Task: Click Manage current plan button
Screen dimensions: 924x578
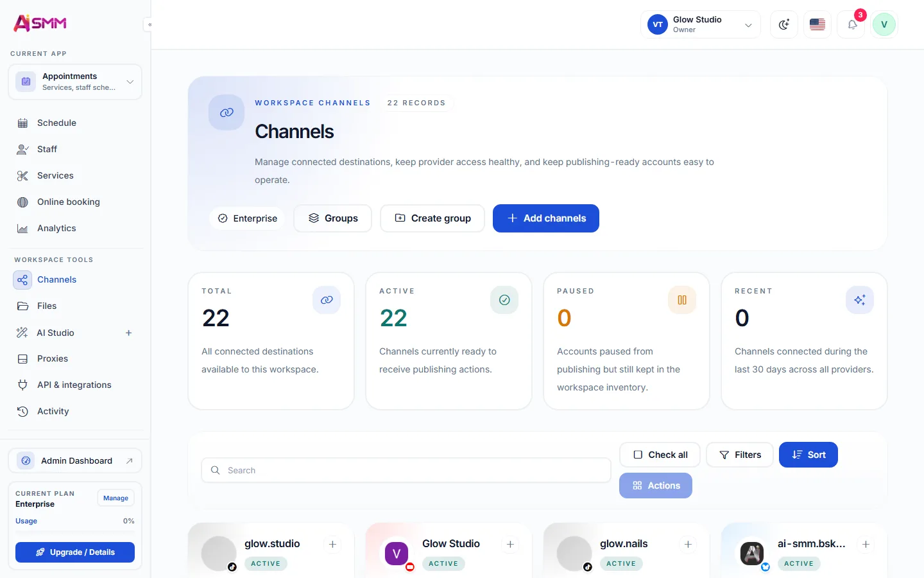Action: (x=116, y=498)
